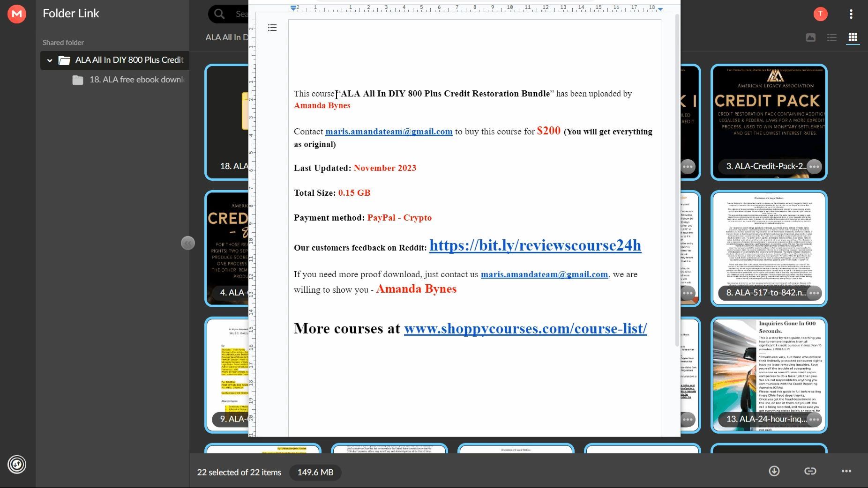Open options for 13. ALA-24-hour-inq file

click(815, 419)
